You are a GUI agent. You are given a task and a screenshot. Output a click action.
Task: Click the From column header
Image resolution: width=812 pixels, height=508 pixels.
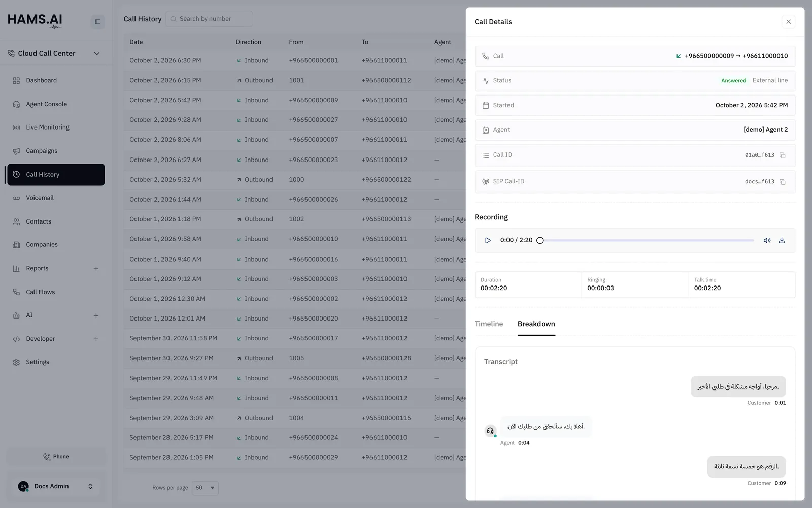pyautogui.click(x=296, y=42)
